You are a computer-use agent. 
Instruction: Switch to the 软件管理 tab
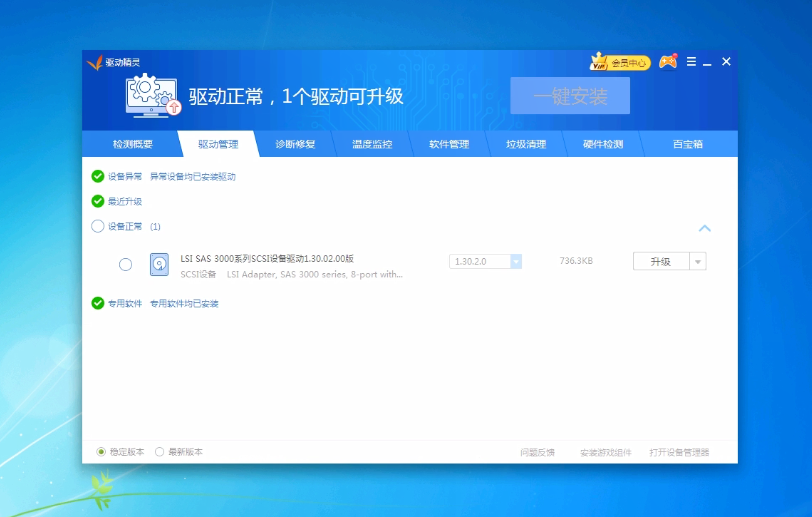coord(449,144)
